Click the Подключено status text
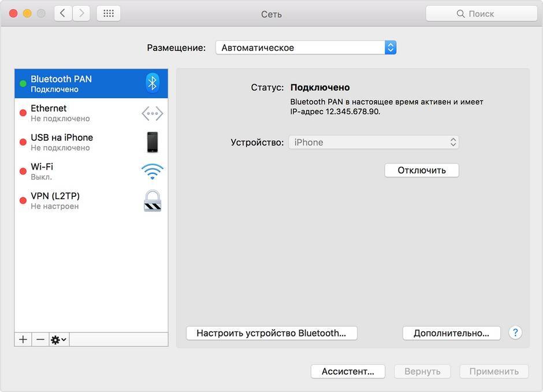The image size is (543, 392). click(x=320, y=88)
